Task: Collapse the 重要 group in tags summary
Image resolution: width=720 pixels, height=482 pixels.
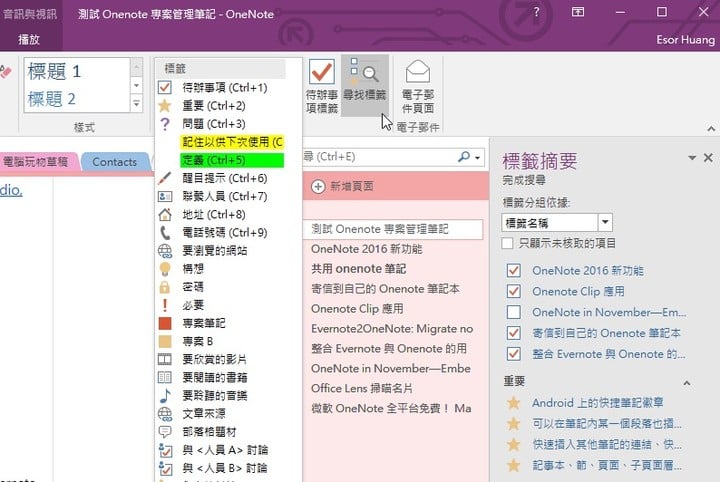Action: [x=686, y=382]
